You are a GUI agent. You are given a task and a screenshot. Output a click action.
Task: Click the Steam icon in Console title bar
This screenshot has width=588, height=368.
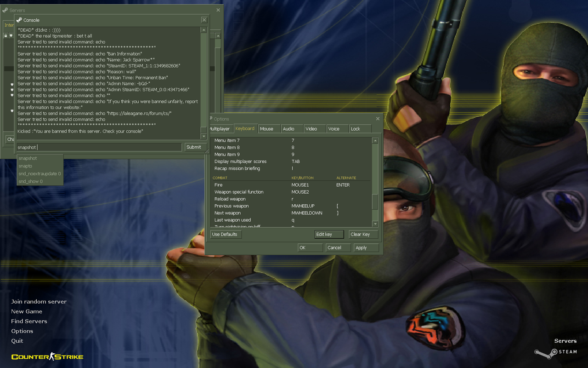click(19, 20)
